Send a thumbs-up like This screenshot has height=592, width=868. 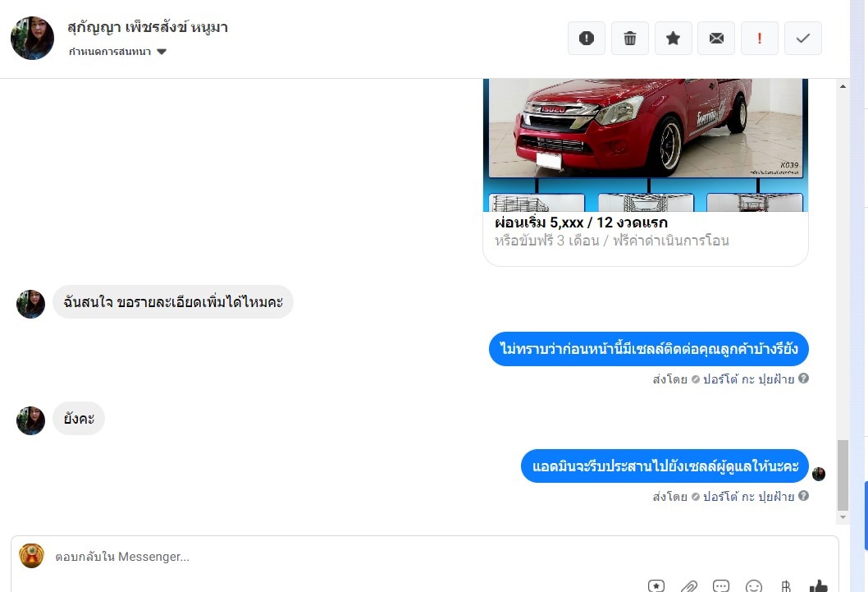819,586
